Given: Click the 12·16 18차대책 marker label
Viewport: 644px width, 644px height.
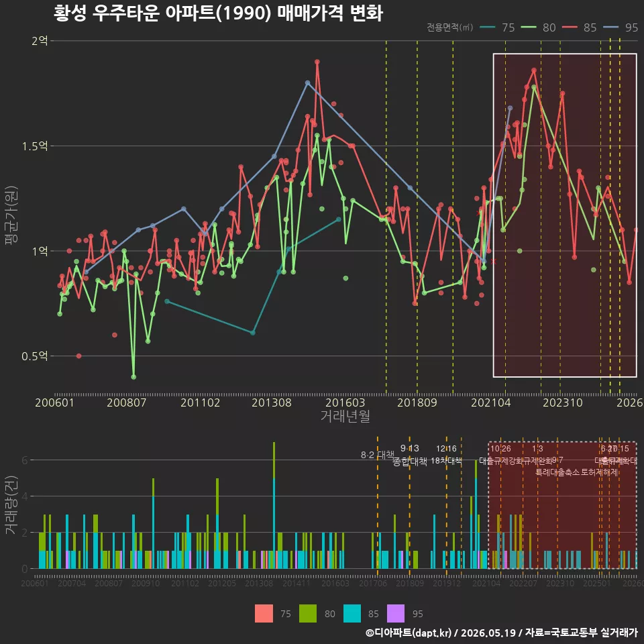Looking at the screenshot, I should click(447, 455).
